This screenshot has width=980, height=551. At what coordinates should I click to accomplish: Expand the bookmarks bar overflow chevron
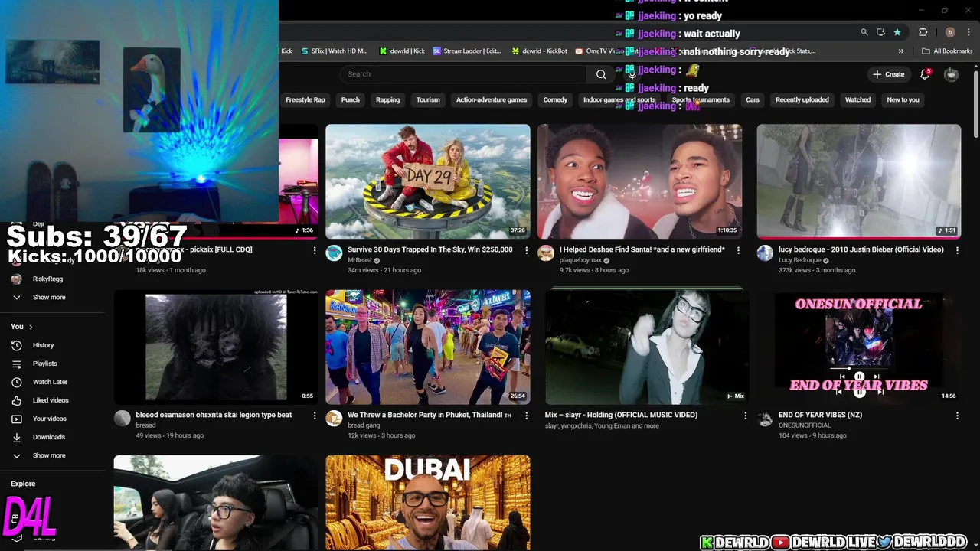(901, 51)
